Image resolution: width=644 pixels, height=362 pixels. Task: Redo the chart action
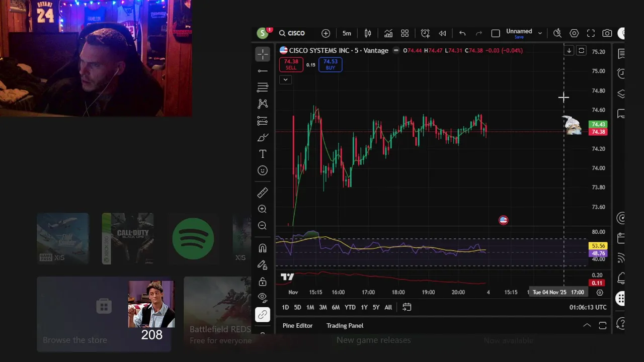coord(479,33)
